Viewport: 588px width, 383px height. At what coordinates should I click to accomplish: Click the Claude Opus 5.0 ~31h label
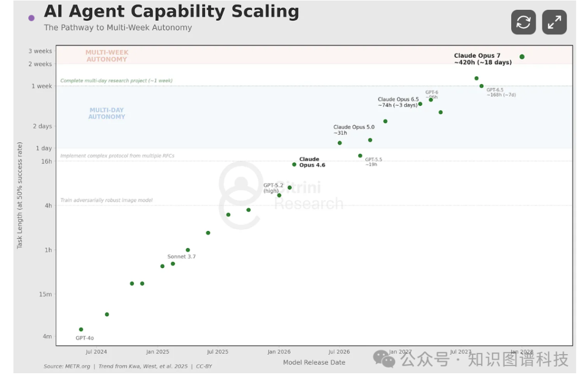click(354, 130)
